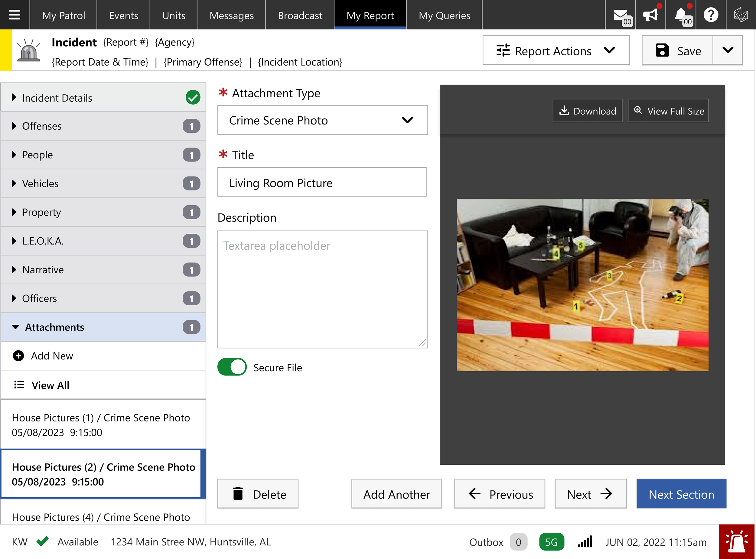
Task: Click the incident siren icon in header
Action: pyautogui.click(x=29, y=50)
